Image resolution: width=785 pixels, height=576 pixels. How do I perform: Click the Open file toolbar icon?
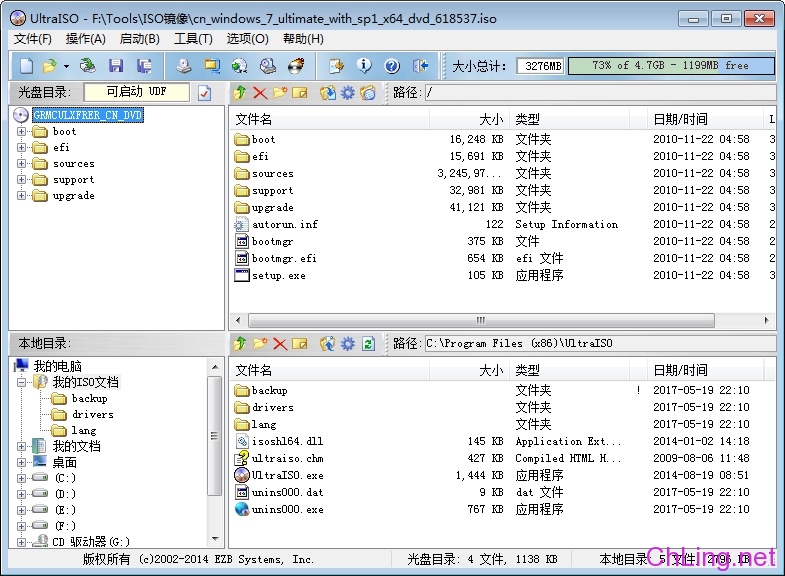pyautogui.click(x=50, y=66)
